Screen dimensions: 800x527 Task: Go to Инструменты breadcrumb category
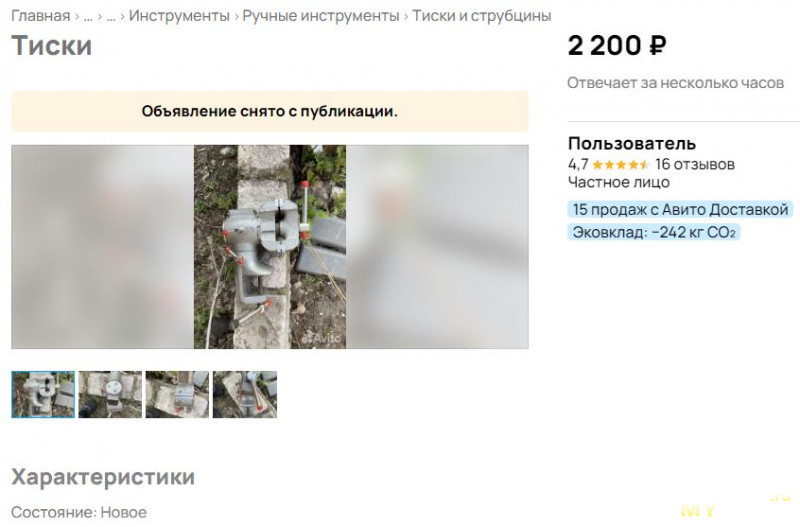click(179, 16)
